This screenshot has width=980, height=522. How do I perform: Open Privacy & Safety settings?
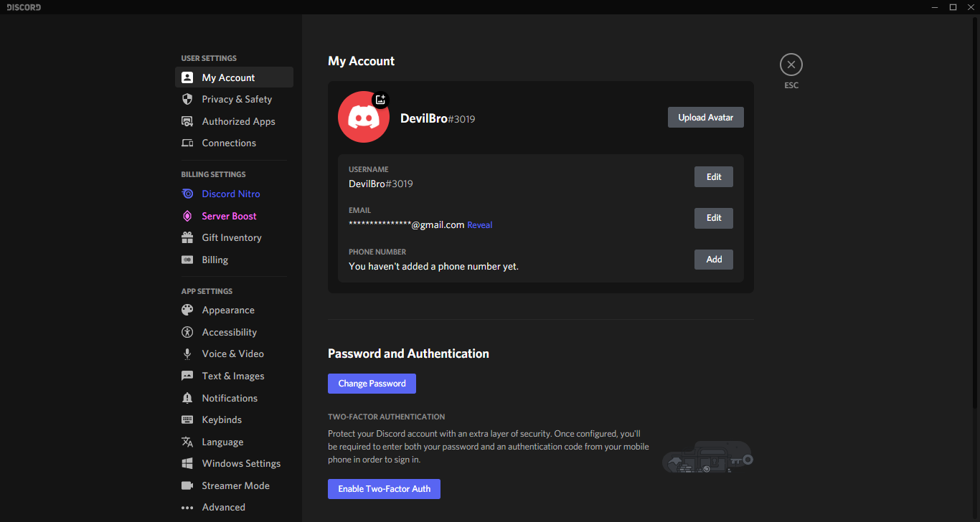click(x=234, y=99)
